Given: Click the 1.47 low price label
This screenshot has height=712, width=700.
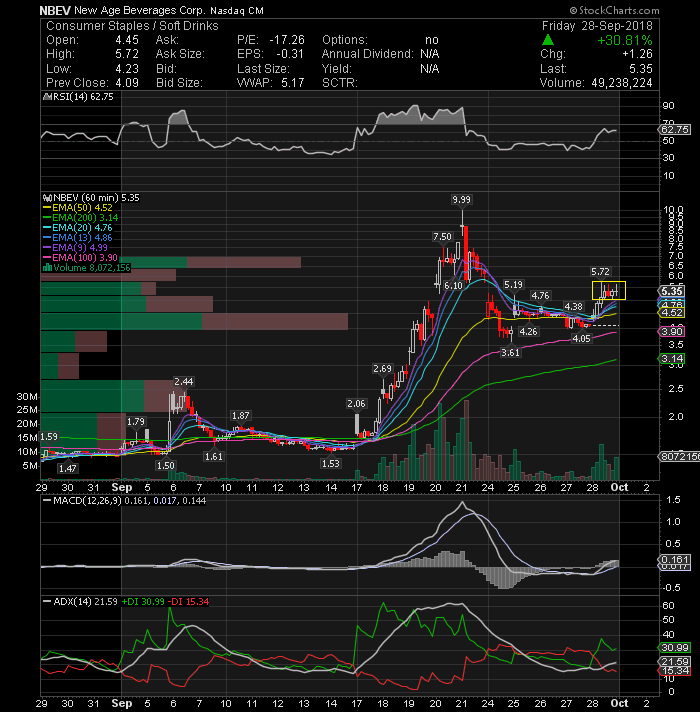Looking at the screenshot, I should tap(68, 468).
